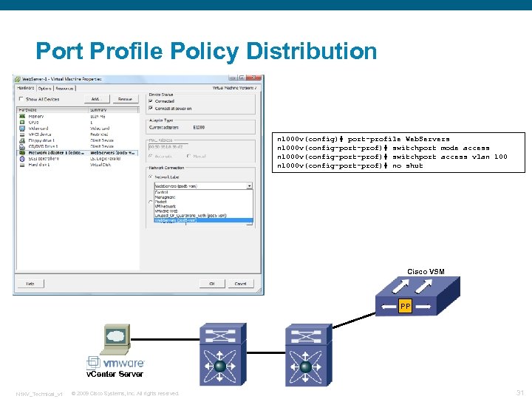Click the switch icon nearest vCenter Server

point(223,354)
